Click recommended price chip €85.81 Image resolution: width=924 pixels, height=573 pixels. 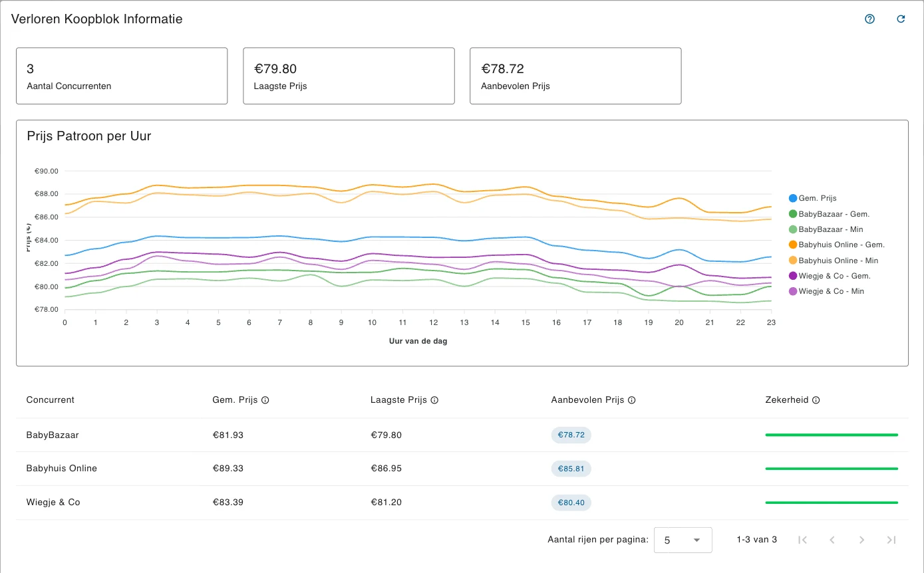[571, 469]
